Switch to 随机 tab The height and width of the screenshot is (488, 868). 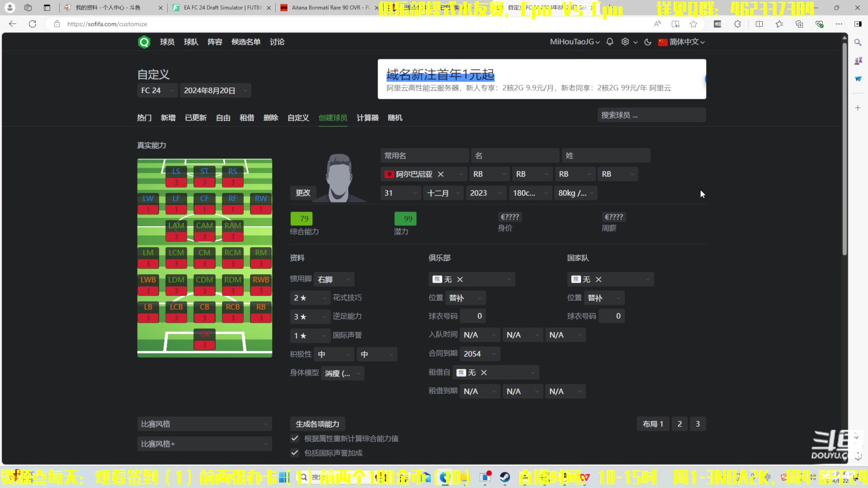[x=395, y=117]
